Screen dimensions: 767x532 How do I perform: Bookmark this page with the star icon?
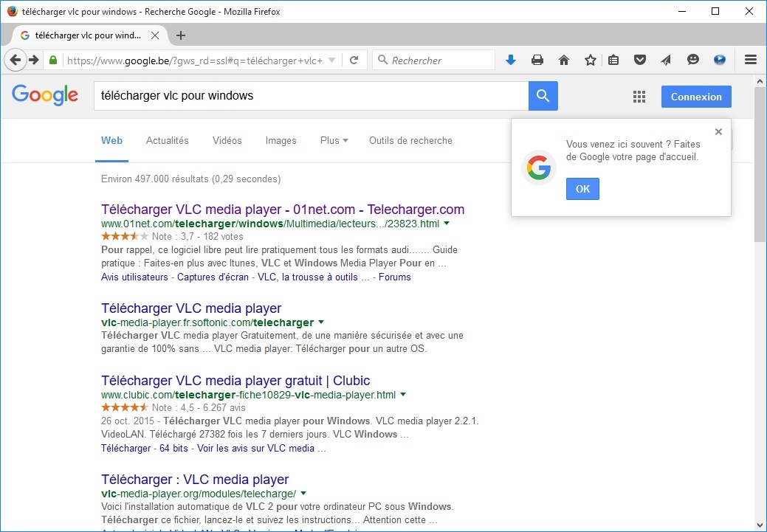click(x=591, y=61)
